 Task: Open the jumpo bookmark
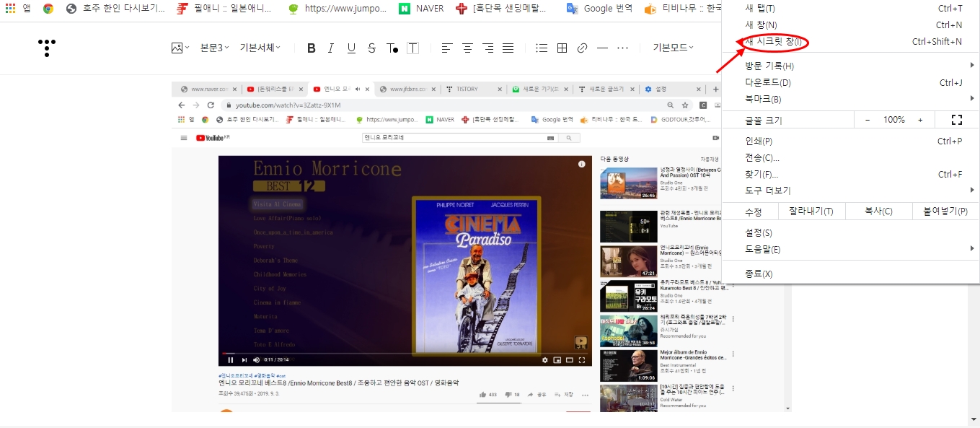tap(336, 9)
